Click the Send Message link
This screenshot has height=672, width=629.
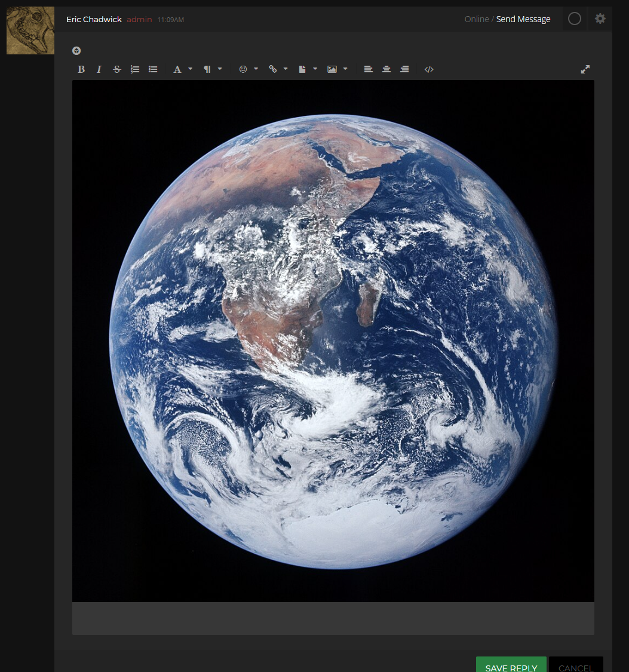coord(523,19)
